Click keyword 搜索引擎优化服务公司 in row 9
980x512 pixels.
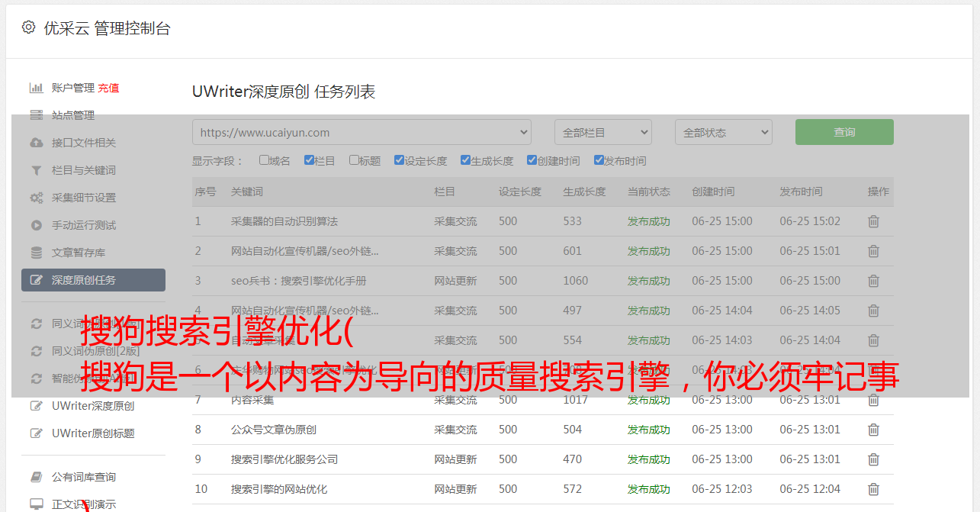[x=284, y=459]
